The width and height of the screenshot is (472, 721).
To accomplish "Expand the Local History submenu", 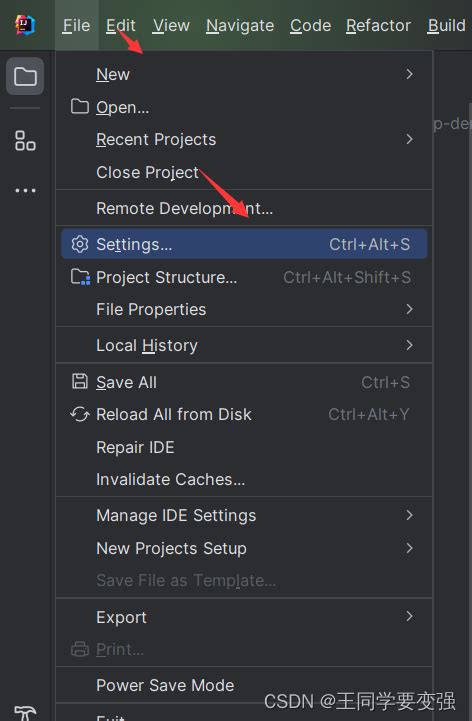I will (244, 345).
